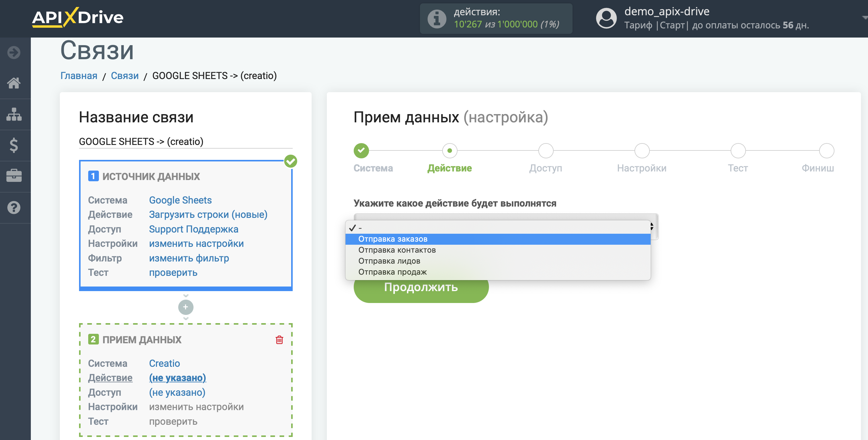The height and width of the screenshot is (440, 868).
Task: Click the green checkmark on data source block
Action: [x=291, y=161]
